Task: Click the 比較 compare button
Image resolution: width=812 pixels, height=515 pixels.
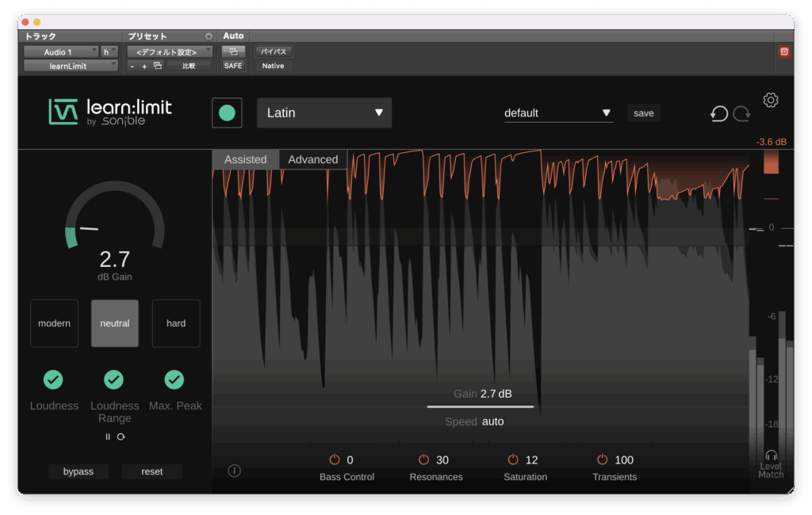Action: pyautogui.click(x=189, y=66)
